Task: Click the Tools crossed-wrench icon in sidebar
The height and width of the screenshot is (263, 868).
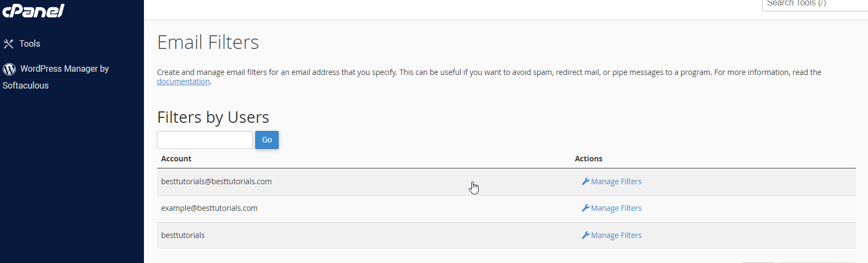Action: [x=8, y=43]
